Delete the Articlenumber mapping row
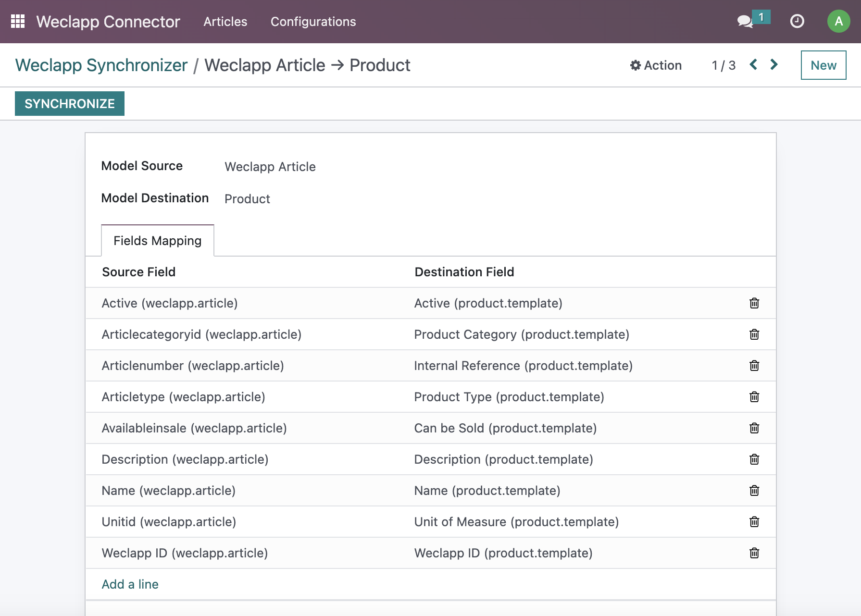 pos(754,366)
